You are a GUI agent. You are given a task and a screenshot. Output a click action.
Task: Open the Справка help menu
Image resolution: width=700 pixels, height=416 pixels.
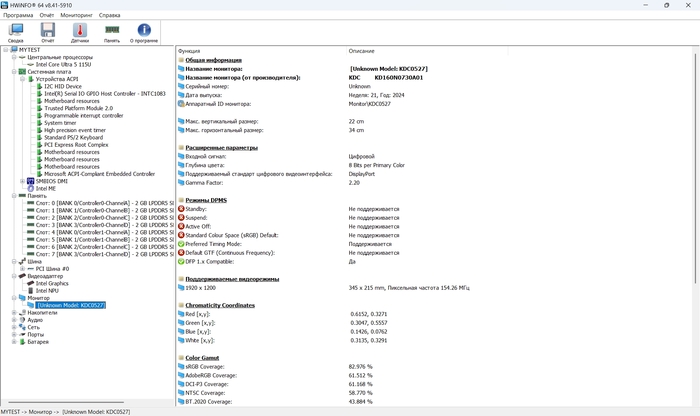tap(110, 16)
